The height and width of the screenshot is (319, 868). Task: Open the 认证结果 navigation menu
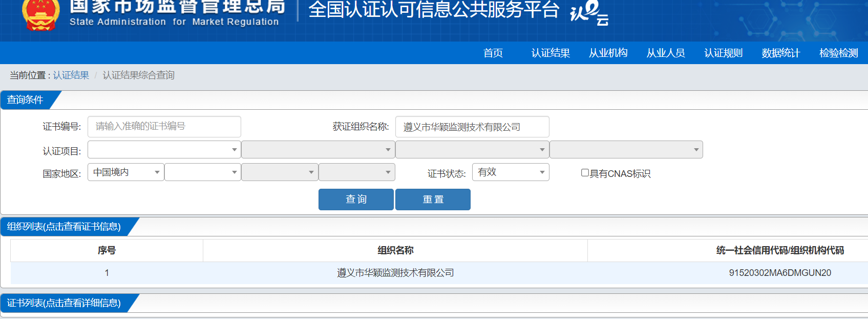tap(551, 53)
